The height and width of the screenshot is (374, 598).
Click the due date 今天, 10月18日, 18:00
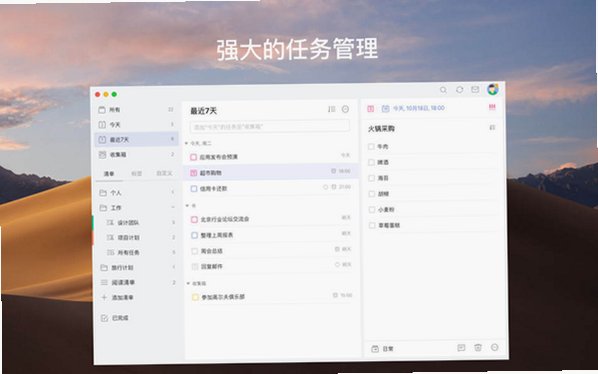point(419,108)
